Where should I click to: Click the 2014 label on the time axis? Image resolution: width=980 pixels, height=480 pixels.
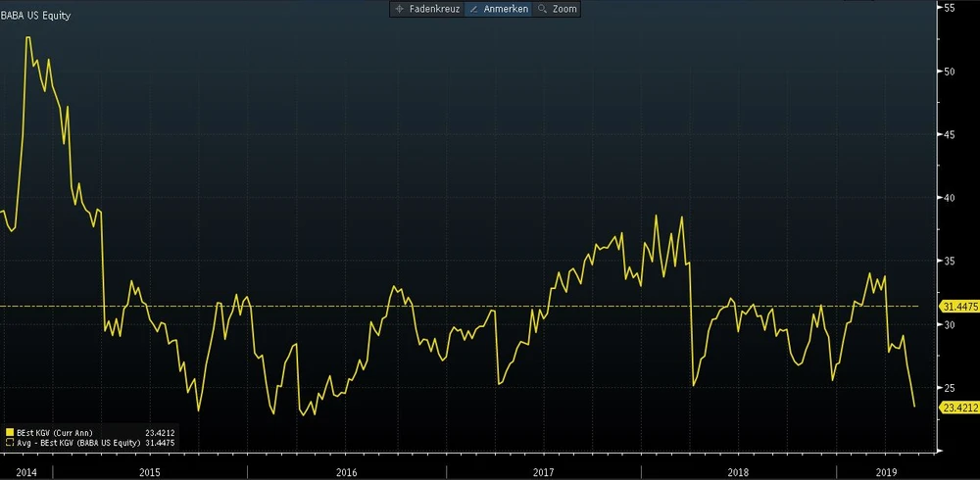coord(26,471)
